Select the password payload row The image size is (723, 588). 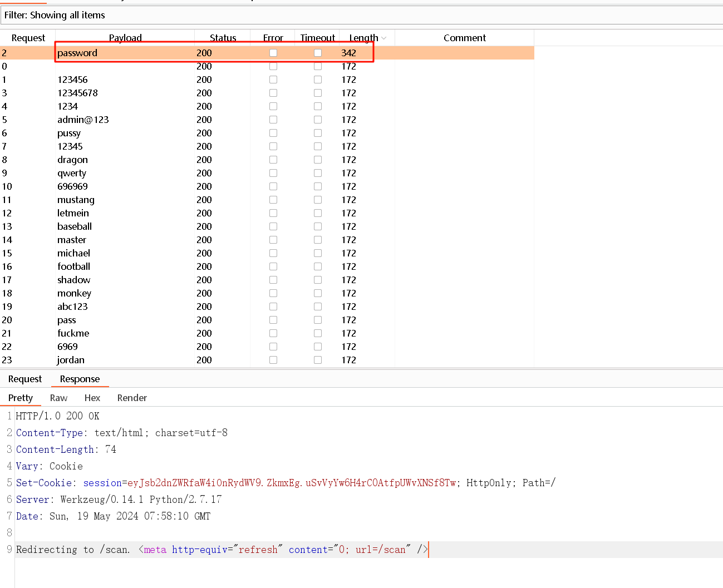click(267, 53)
